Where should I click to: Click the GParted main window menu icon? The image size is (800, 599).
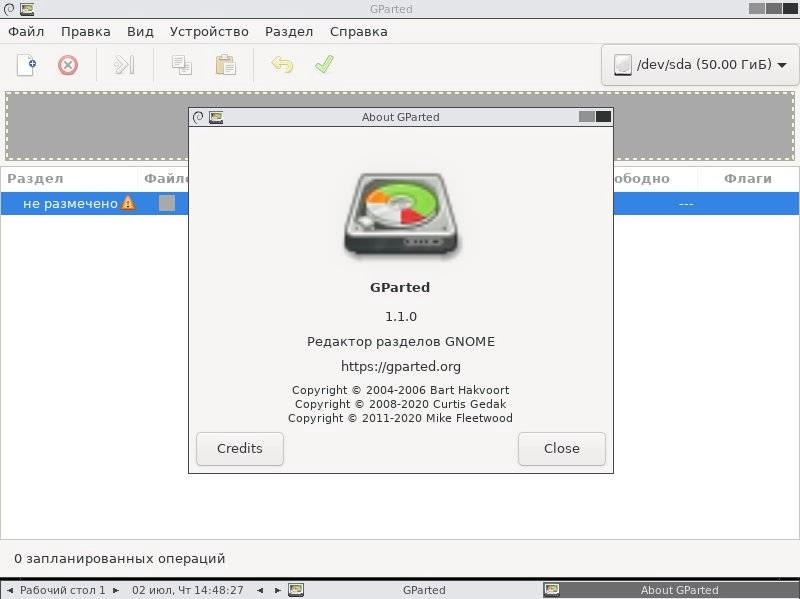coord(9,9)
